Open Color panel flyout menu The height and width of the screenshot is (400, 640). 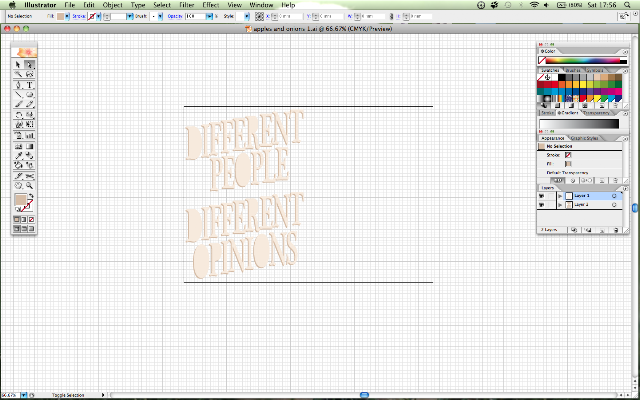625,52
